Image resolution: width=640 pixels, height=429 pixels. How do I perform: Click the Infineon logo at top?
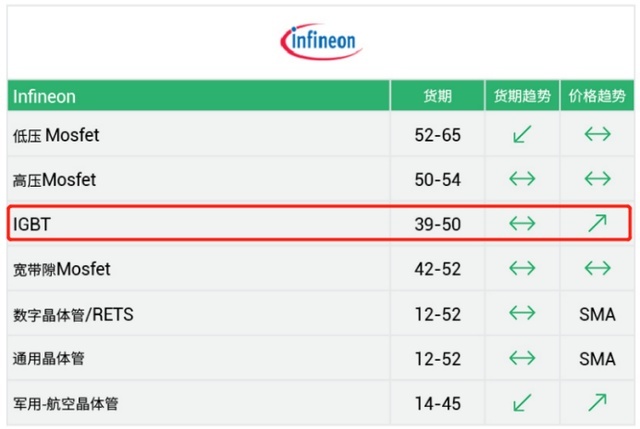pos(321,41)
